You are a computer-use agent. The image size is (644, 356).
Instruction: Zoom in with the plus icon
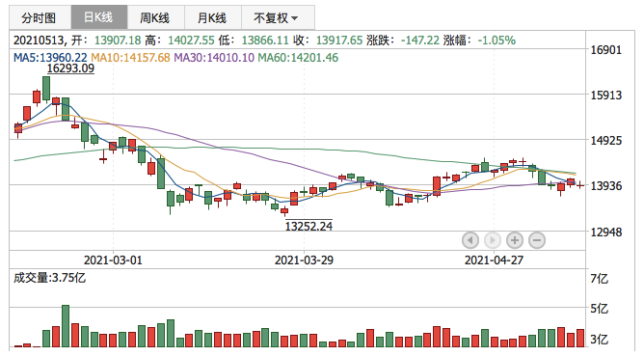(514, 239)
